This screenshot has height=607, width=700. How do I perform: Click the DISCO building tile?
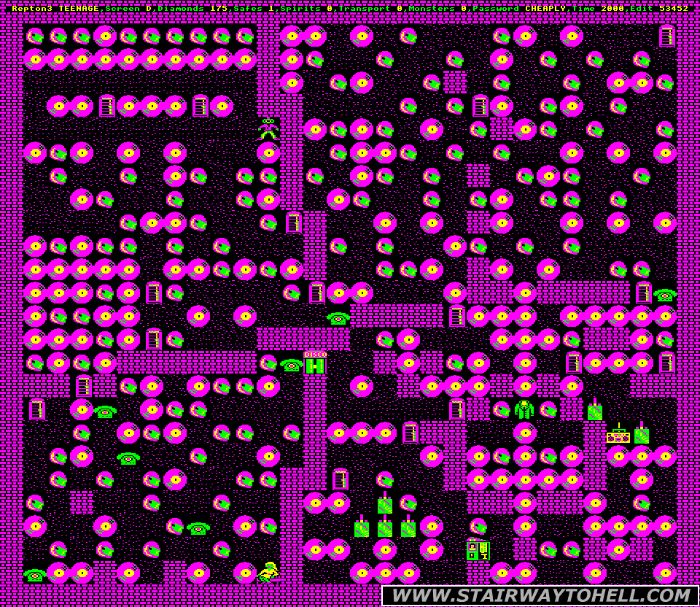point(315,363)
